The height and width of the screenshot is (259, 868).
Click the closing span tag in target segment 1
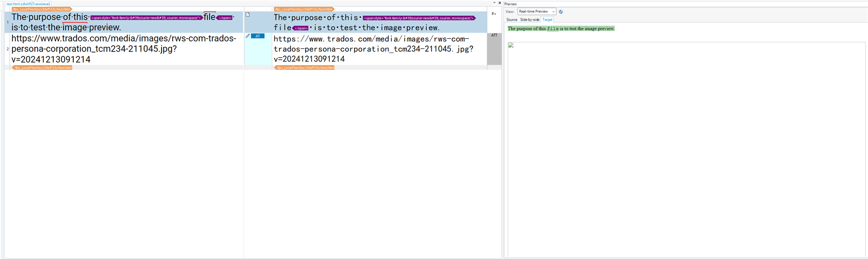[300, 28]
